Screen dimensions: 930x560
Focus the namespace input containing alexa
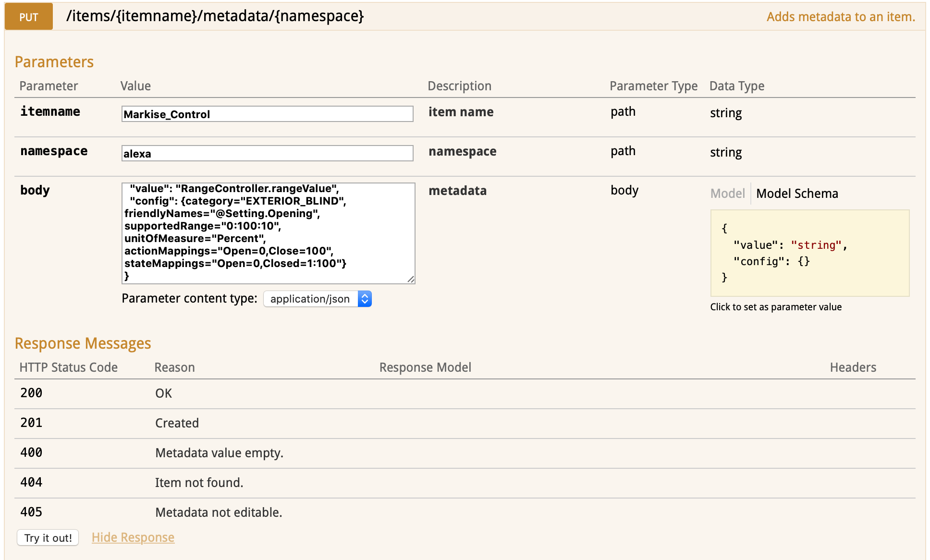(267, 154)
